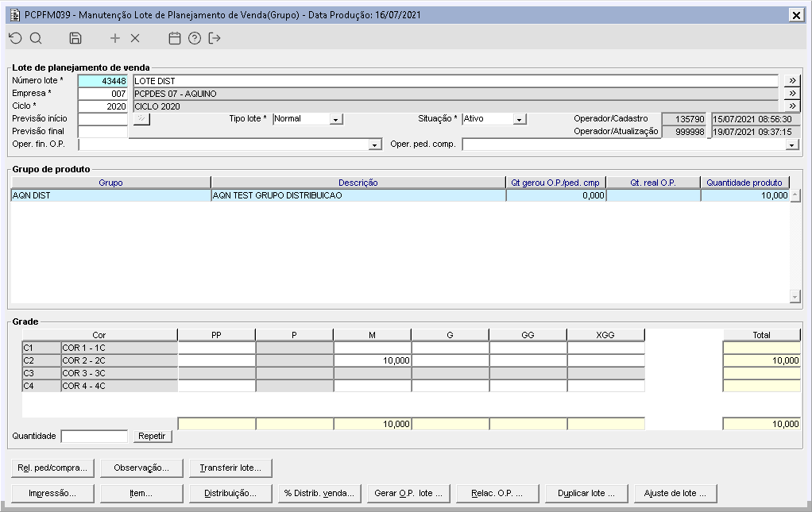The width and height of the screenshot is (812, 512).
Task: Delete record using the X toolbar icon
Action: (x=135, y=38)
